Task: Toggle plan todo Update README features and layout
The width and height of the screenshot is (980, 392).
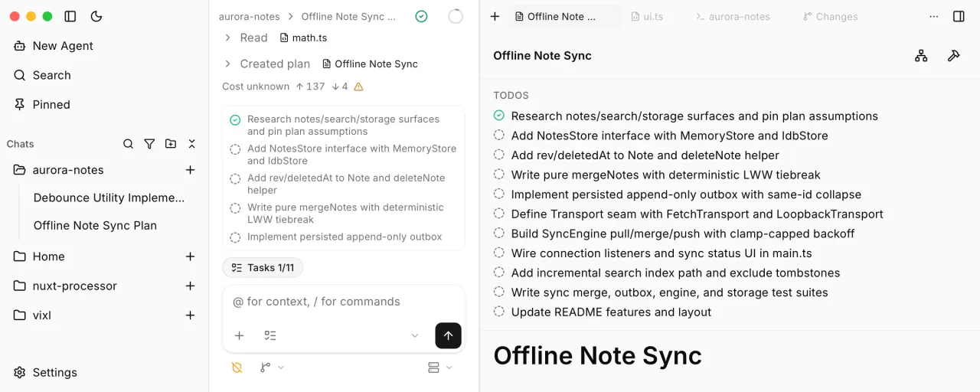Action: (x=499, y=312)
